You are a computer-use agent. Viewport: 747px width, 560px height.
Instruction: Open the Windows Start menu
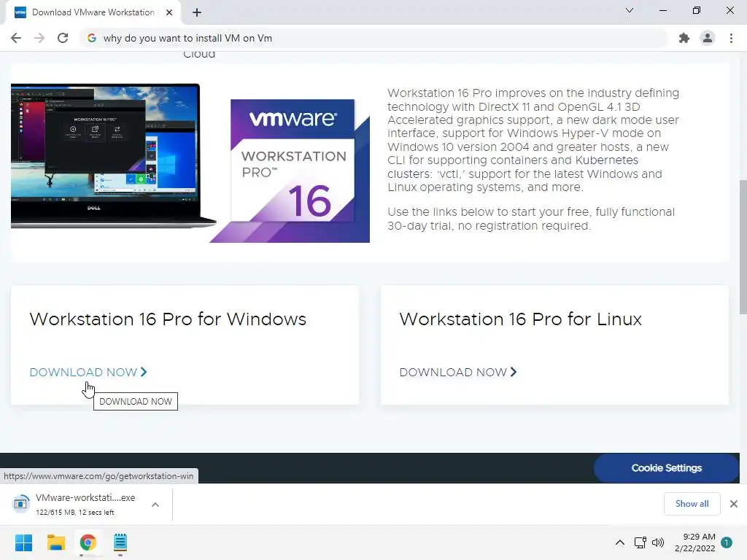[23, 542]
